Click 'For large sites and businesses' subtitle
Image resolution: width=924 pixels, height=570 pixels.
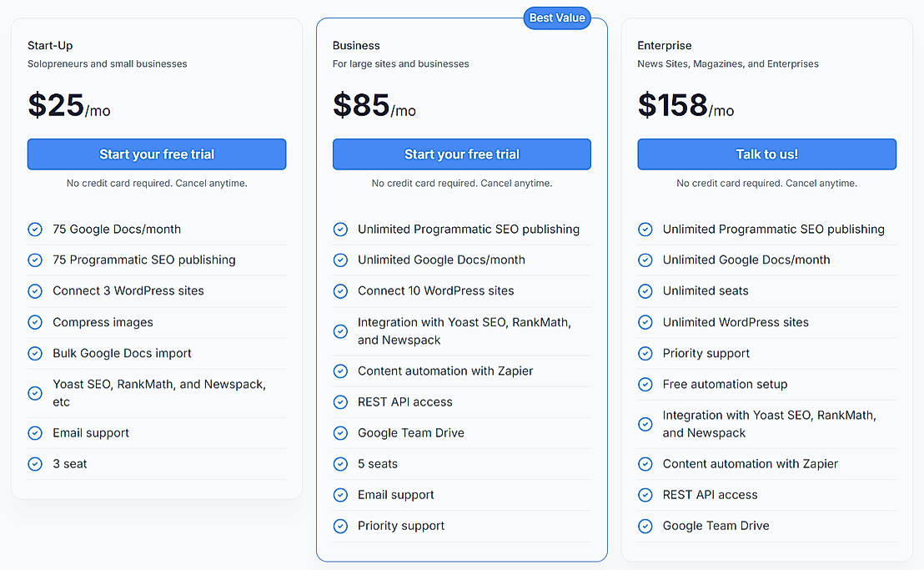(x=401, y=63)
